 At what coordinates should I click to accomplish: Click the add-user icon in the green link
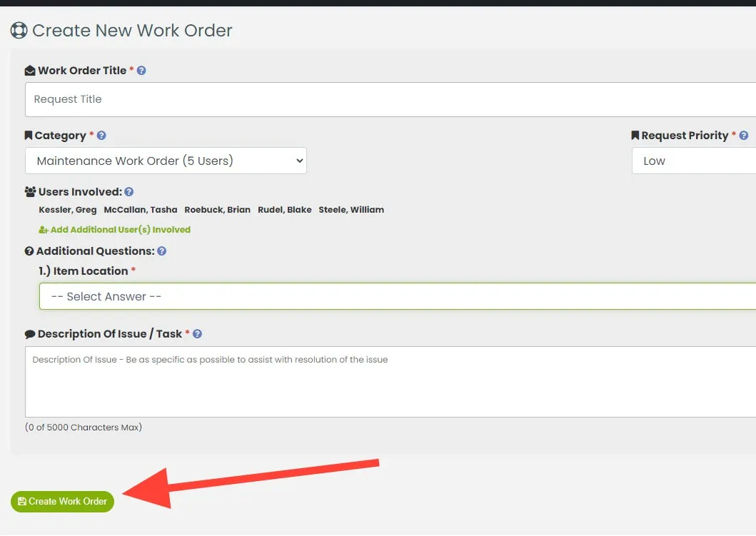point(44,230)
